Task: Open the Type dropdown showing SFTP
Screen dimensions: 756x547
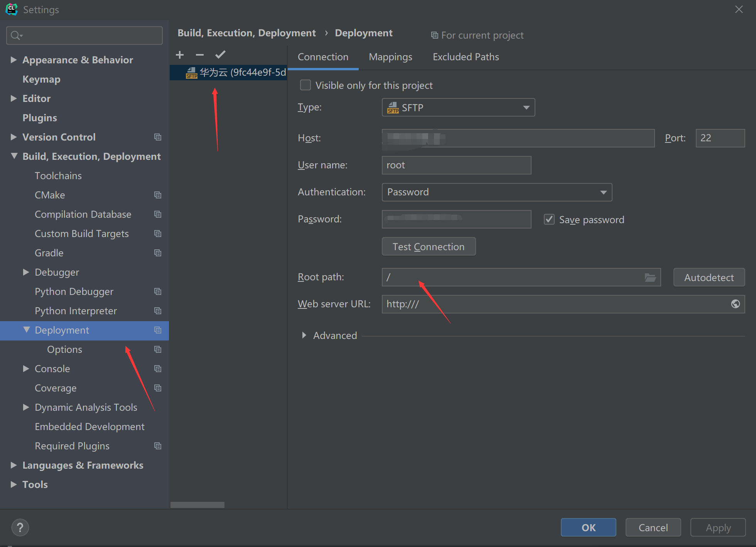Action: (x=526, y=107)
